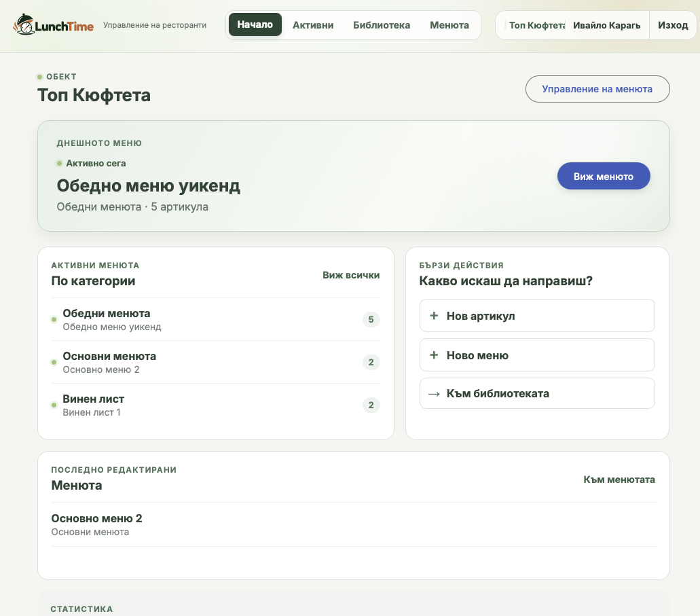
Task: Click the green dot beside Винен лист
Action: (x=54, y=405)
